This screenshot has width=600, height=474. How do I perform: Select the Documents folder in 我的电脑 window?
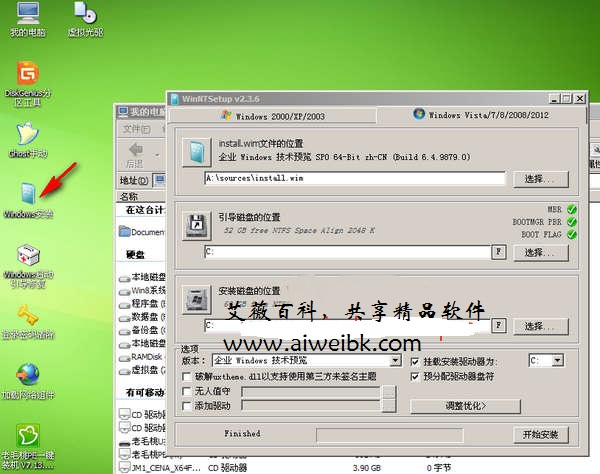[x=142, y=232]
